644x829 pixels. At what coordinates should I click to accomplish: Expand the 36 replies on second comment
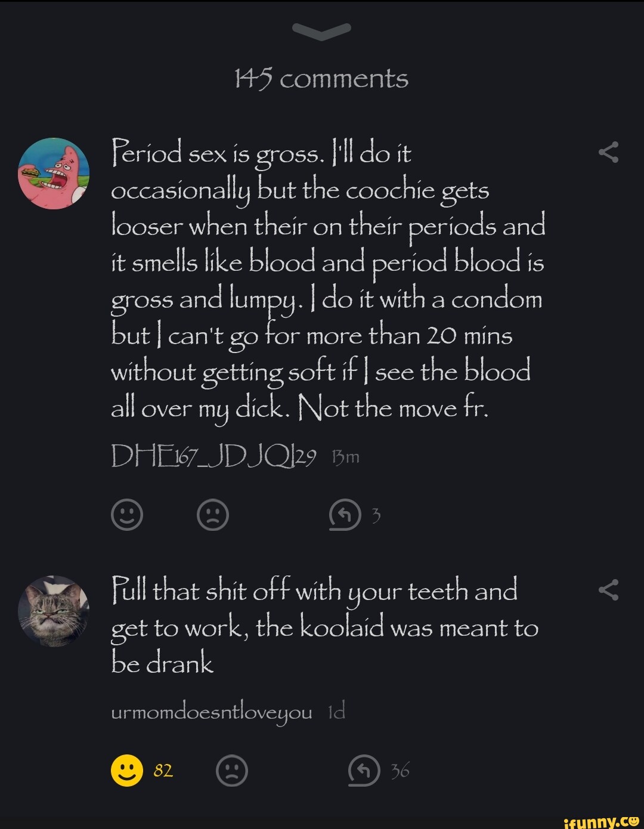[x=400, y=771]
